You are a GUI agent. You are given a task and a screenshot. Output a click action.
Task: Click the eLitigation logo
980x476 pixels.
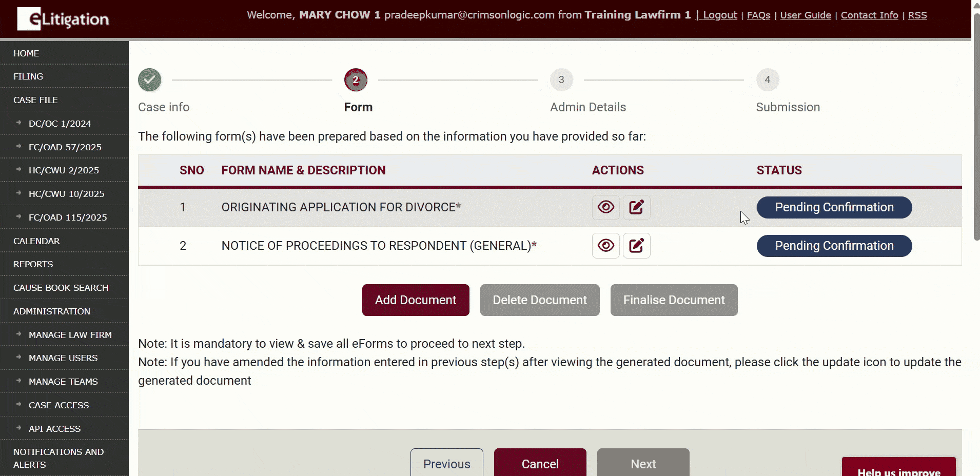[63, 19]
